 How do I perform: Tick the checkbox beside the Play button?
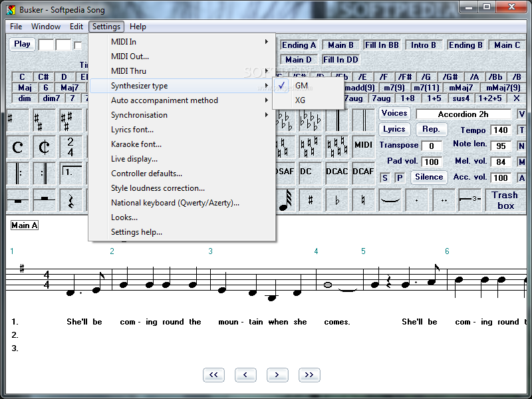click(78, 45)
